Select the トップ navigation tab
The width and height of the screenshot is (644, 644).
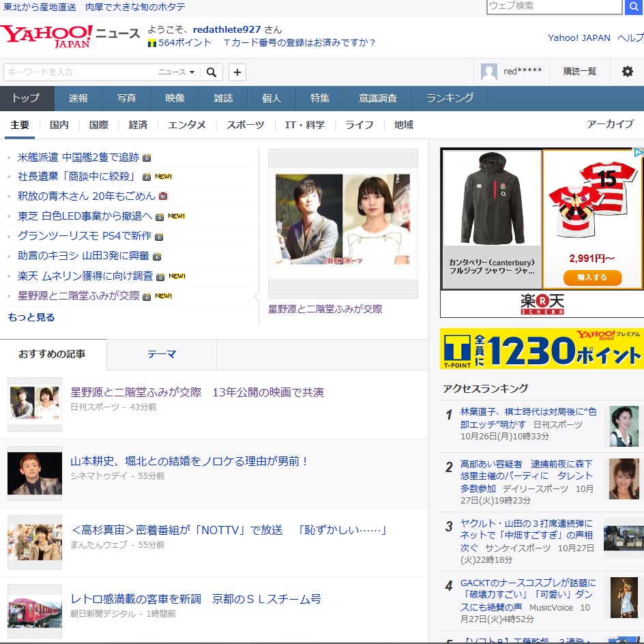point(27,98)
